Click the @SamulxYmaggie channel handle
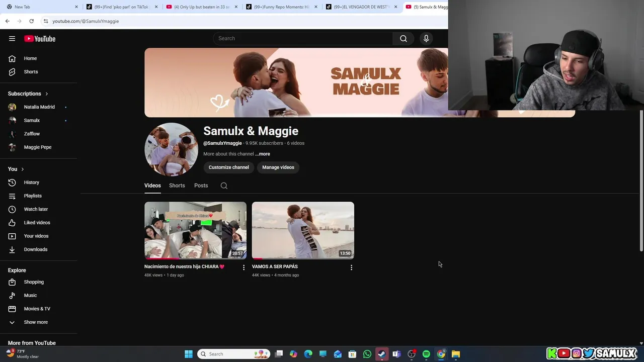 click(x=222, y=143)
